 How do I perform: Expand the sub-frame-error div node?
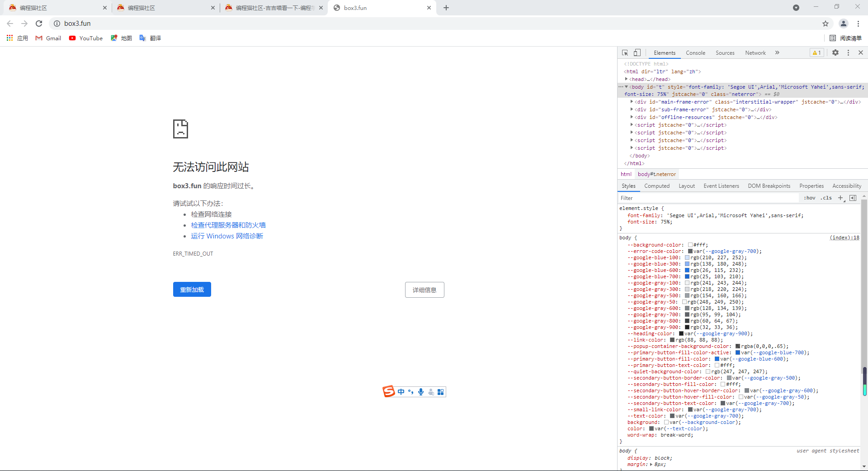(632, 110)
